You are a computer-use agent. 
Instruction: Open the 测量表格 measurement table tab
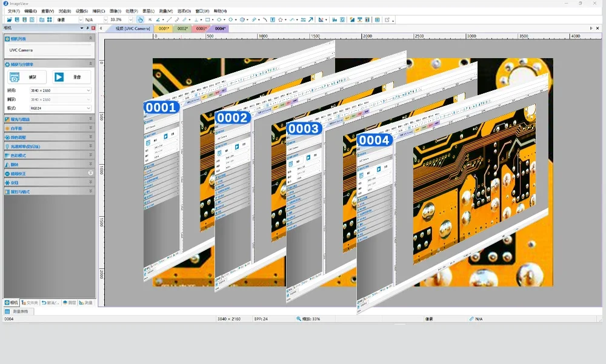coord(18,311)
